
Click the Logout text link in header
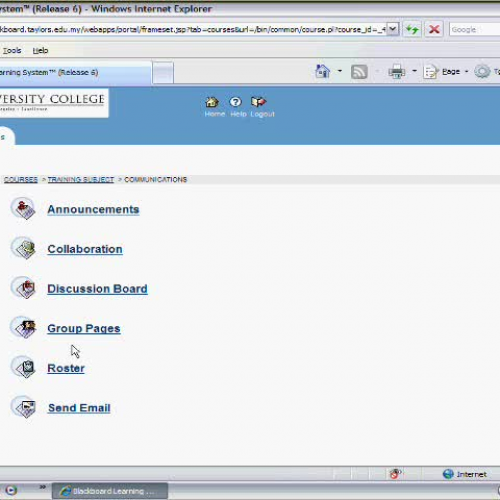point(262,114)
